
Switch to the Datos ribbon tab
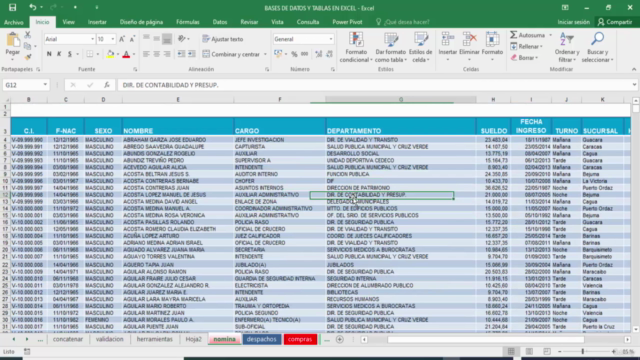coord(220,22)
